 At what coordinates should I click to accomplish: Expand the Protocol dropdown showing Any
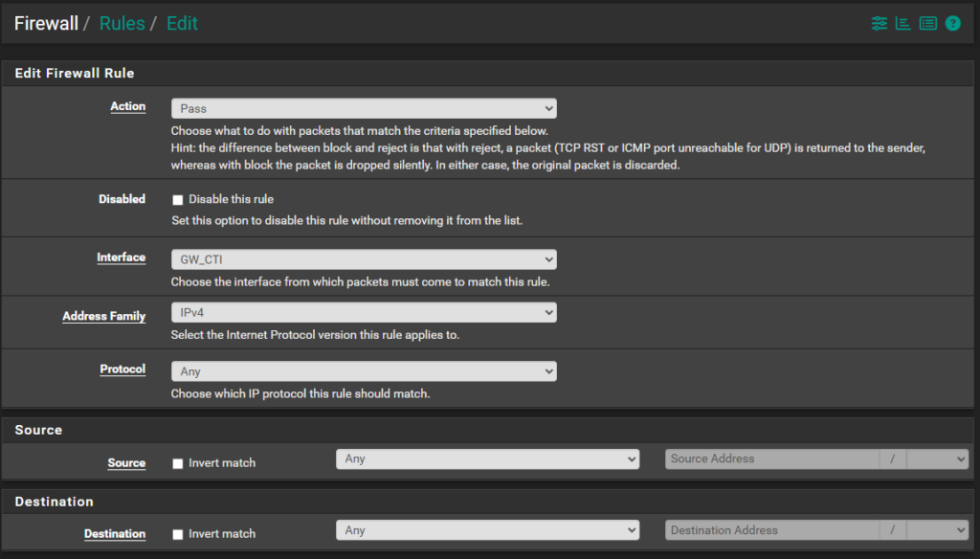[x=364, y=371]
